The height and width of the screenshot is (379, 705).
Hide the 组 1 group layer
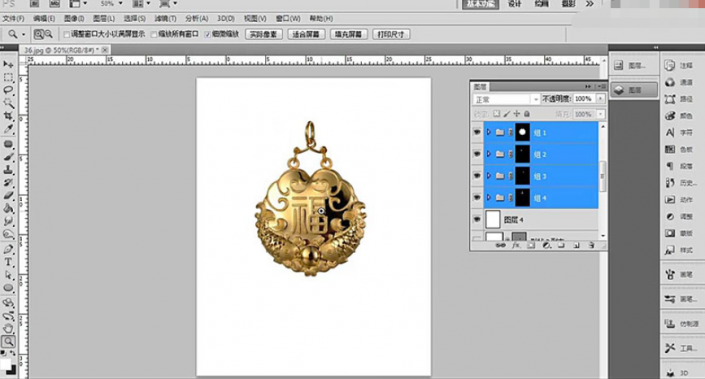(x=477, y=132)
